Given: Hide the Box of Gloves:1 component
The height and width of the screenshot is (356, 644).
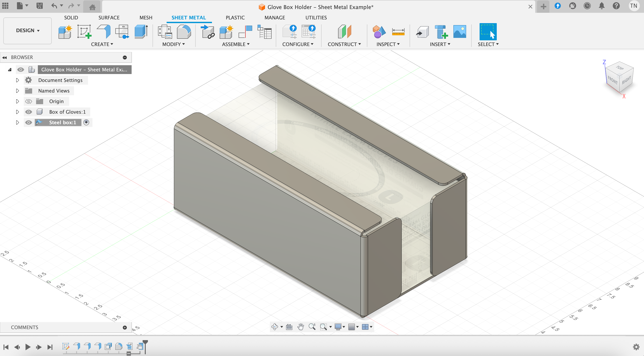Looking at the screenshot, I should [x=28, y=112].
